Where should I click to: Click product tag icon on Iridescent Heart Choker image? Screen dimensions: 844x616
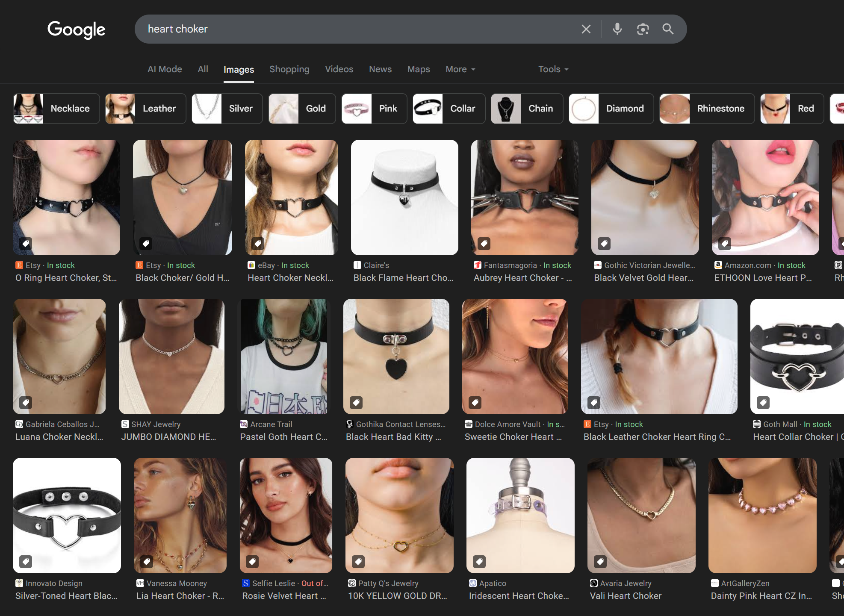click(x=479, y=562)
